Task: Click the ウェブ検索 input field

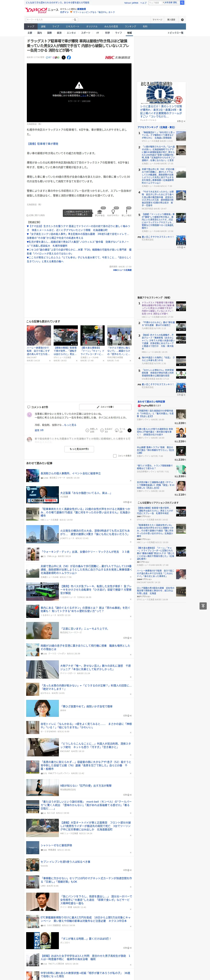Action: point(155,3)
